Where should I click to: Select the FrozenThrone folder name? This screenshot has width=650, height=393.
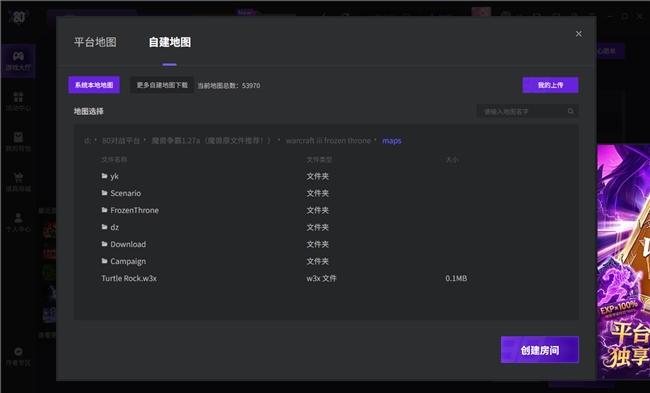(134, 210)
